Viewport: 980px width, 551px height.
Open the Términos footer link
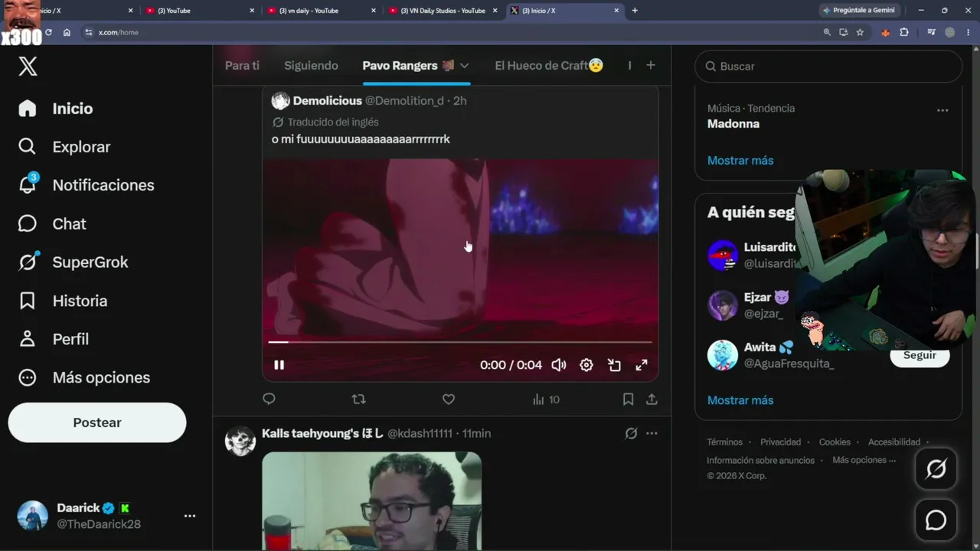point(724,442)
